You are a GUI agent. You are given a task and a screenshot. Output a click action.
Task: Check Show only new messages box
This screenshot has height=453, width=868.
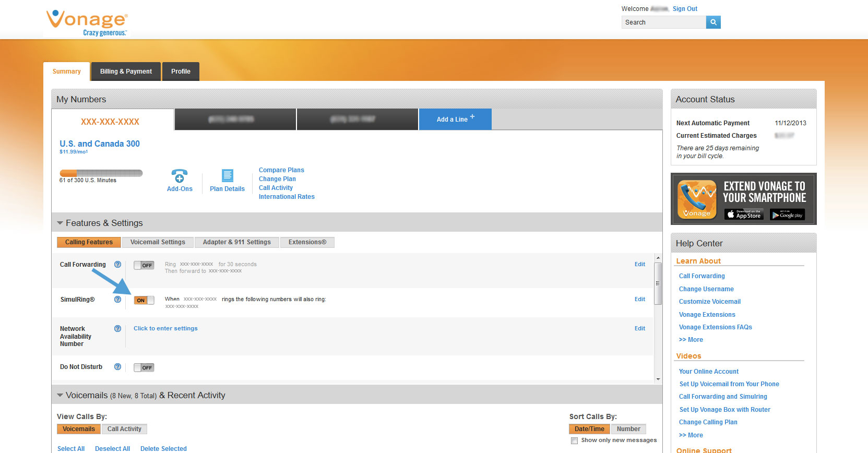(x=574, y=440)
